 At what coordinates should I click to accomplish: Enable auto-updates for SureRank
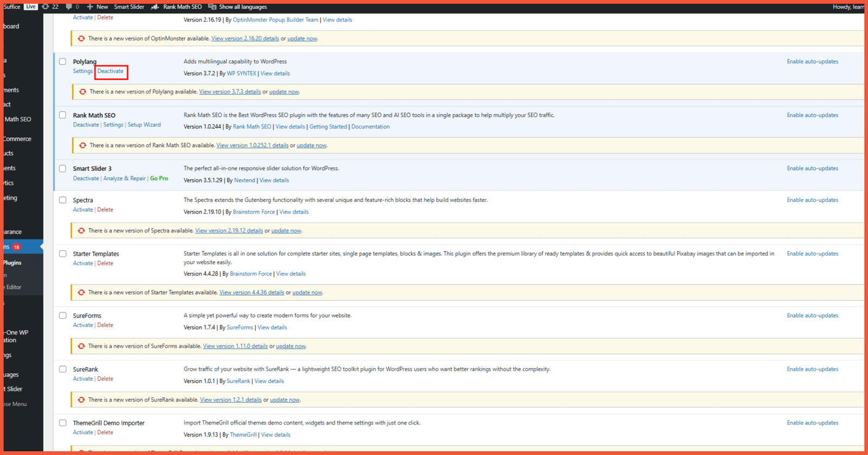(813, 369)
